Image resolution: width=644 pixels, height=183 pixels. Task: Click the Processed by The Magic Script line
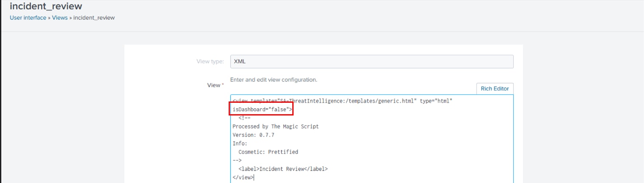coord(276,127)
